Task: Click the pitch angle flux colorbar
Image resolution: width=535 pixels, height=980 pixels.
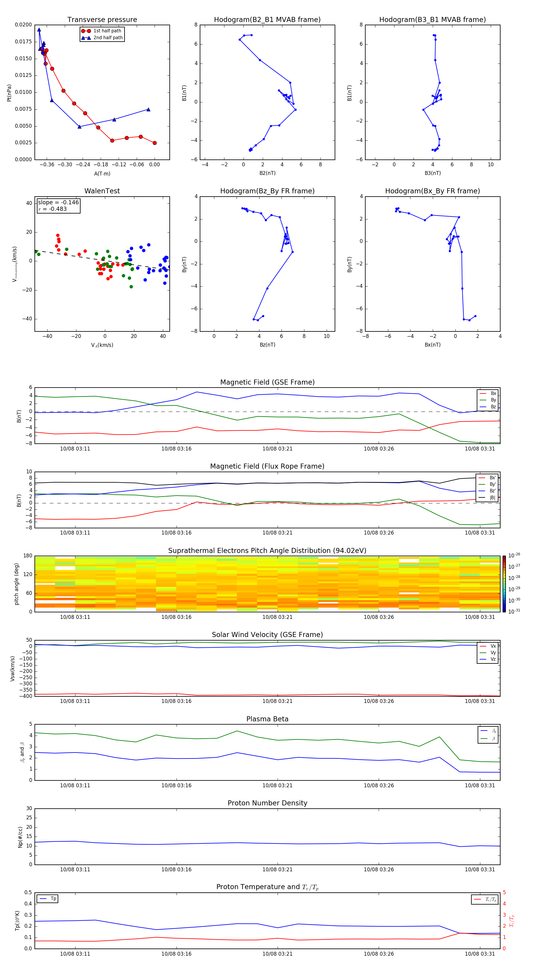Action: click(x=504, y=584)
